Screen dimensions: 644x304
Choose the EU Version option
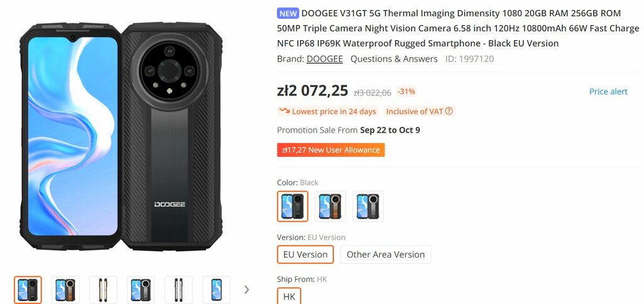pos(305,254)
